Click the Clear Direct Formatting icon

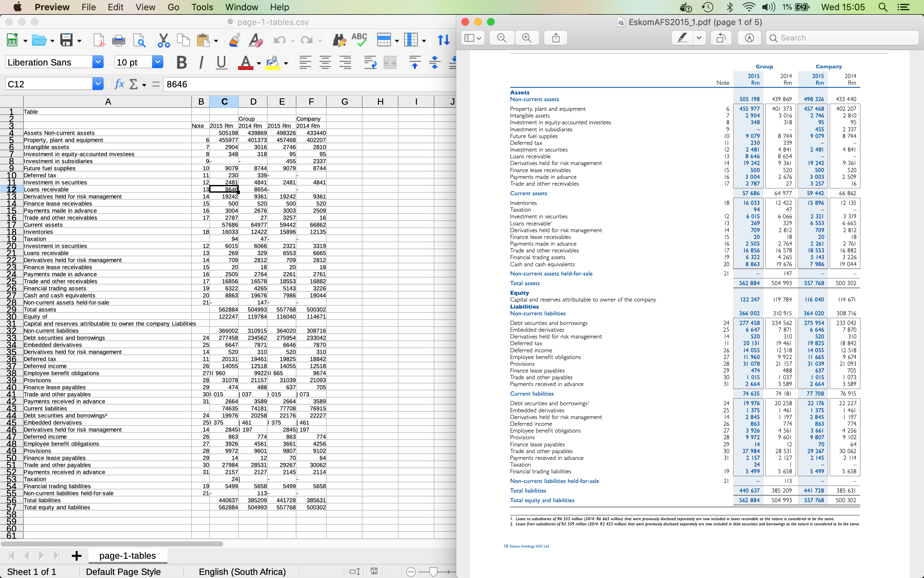pyautogui.click(x=255, y=40)
